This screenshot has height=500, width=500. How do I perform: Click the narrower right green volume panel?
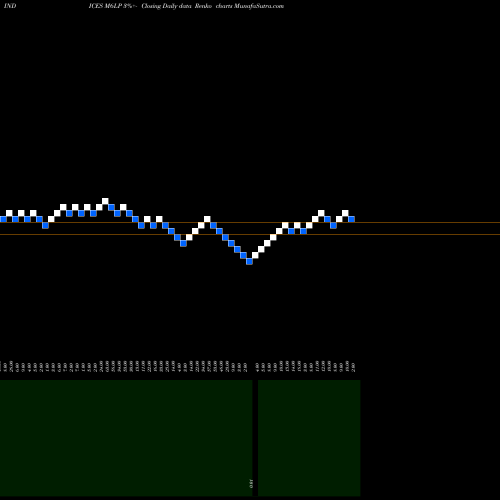pos(309,438)
